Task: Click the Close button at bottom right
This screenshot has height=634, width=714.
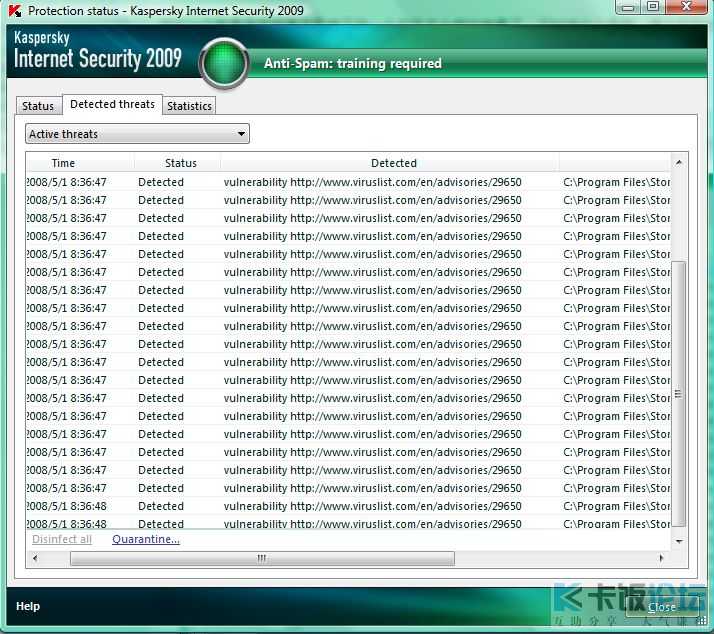Action: [662, 607]
